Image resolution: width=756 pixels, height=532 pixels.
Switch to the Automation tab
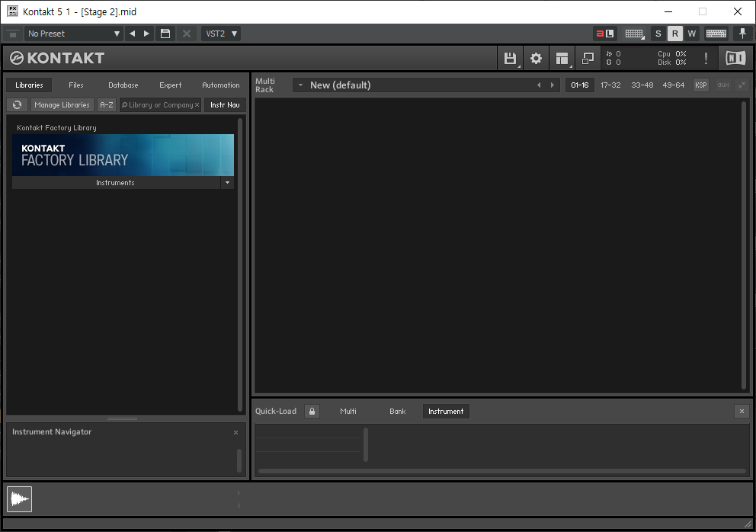pos(221,85)
